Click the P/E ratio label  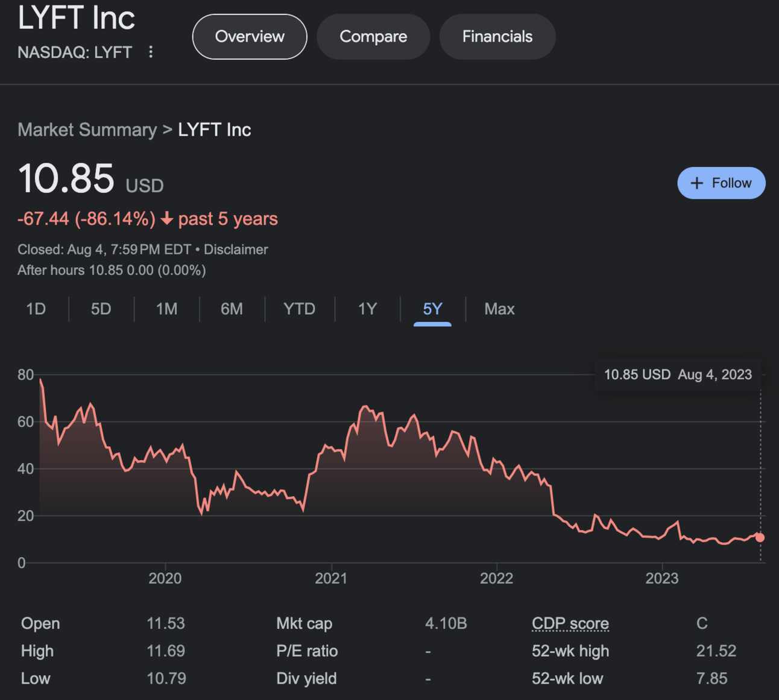307,651
